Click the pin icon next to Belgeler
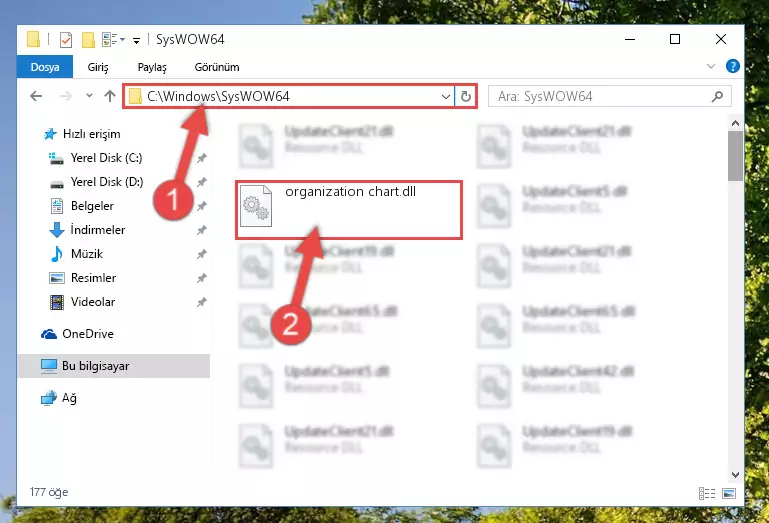The image size is (769, 523). coord(202,206)
